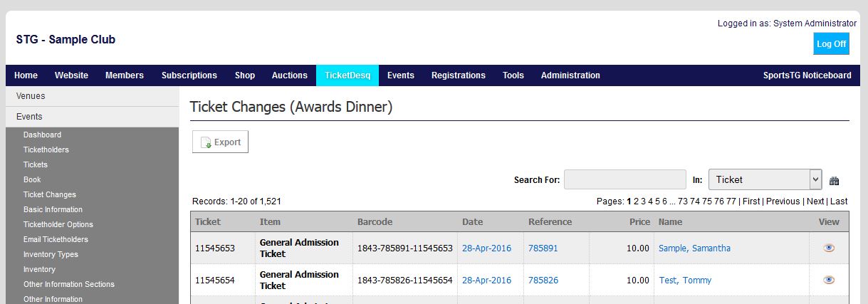View ticket 11545653 eye icon
The height and width of the screenshot is (304, 868).
point(829,248)
